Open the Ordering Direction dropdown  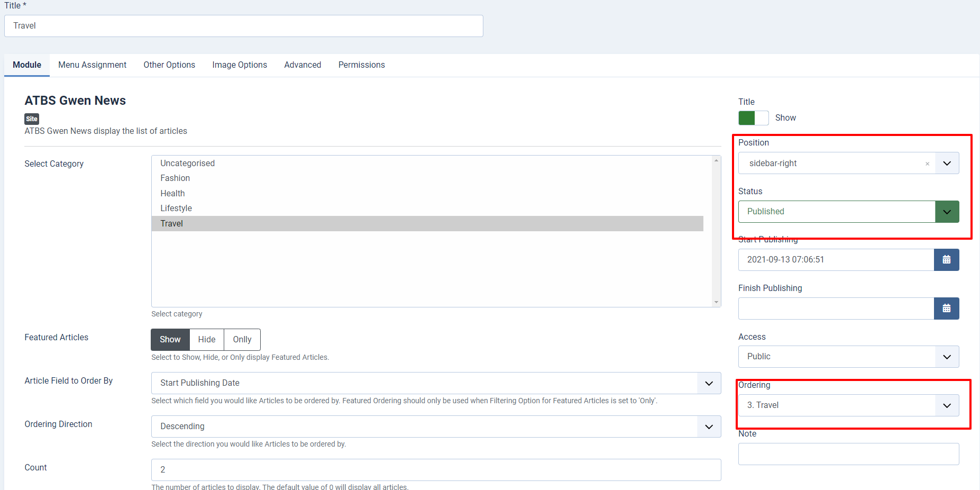pos(436,427)
